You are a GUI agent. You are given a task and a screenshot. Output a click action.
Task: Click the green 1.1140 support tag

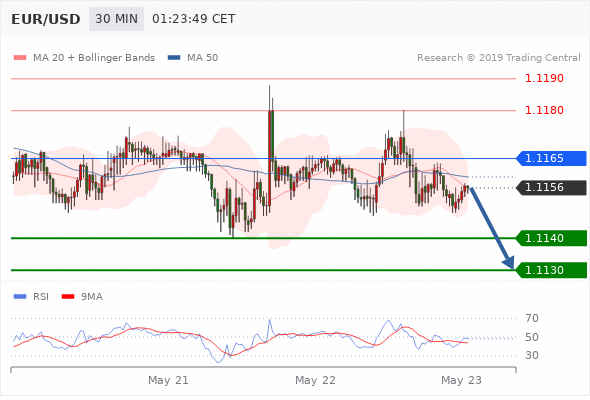pyautogui.click(x=551, y=238)
